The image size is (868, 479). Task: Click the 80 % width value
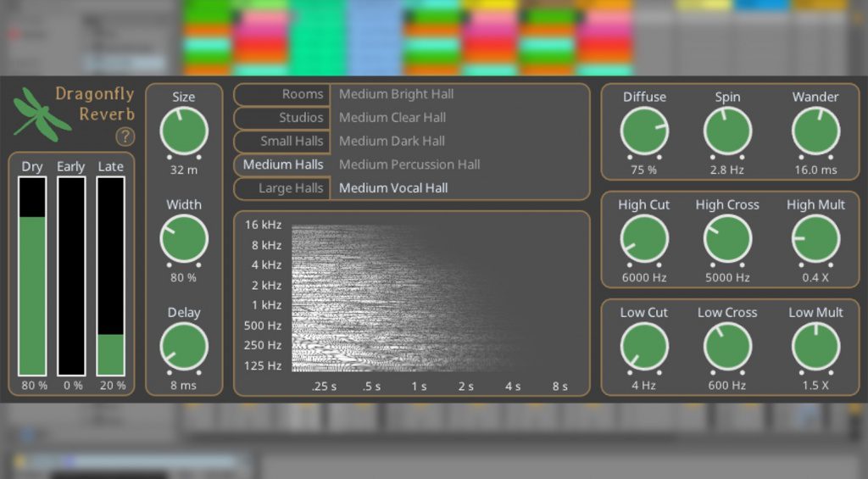click(183, 277)
